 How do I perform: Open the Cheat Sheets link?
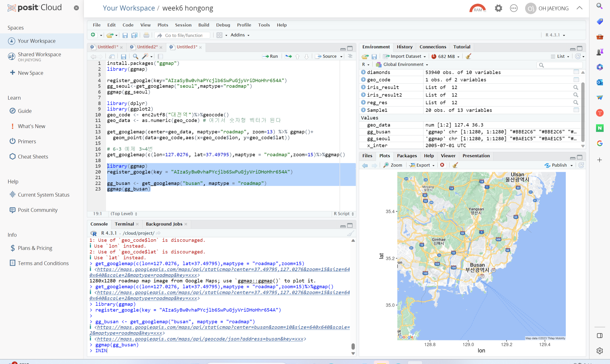[x=33, y=157]
